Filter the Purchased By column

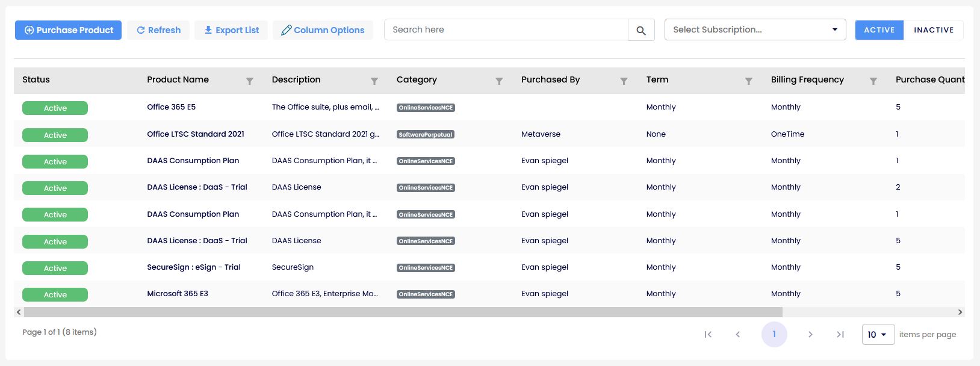(624, 81)
